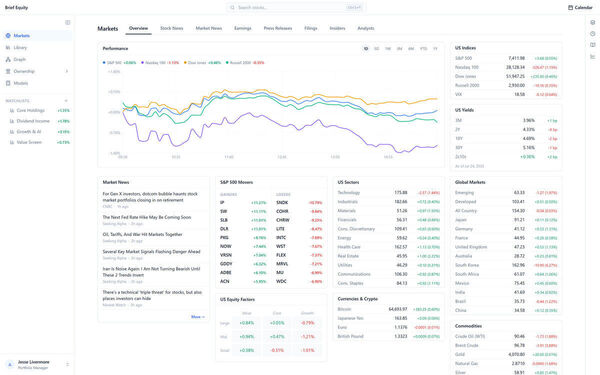Focus the search stocks input field
Image resolution: width=600 pixels, height=375 pixels.
pyautogui.click(x=295, y=7)
